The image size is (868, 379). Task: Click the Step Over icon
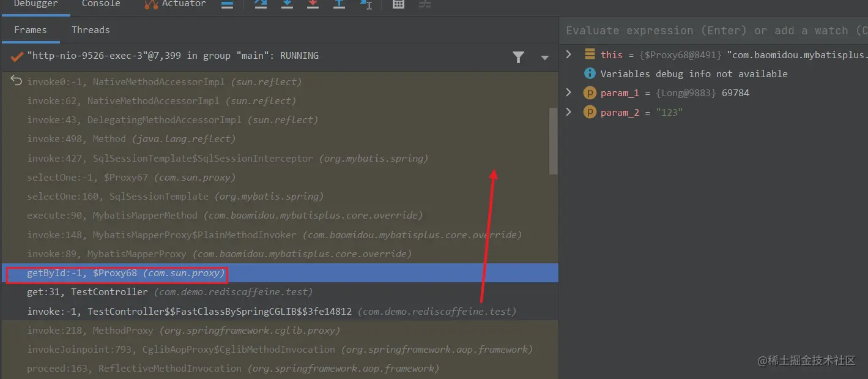pos(261,4)
